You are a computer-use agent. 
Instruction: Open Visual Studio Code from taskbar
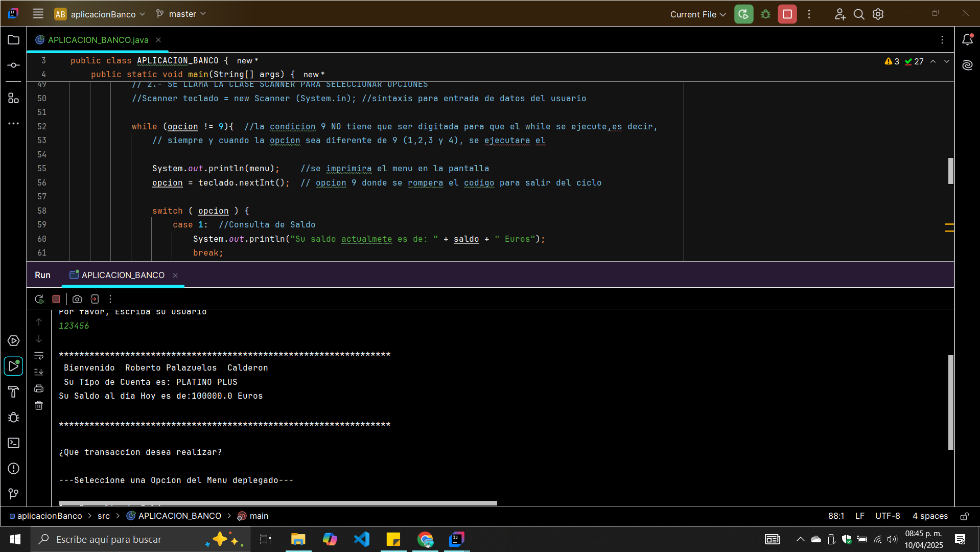tap(361, 539)
